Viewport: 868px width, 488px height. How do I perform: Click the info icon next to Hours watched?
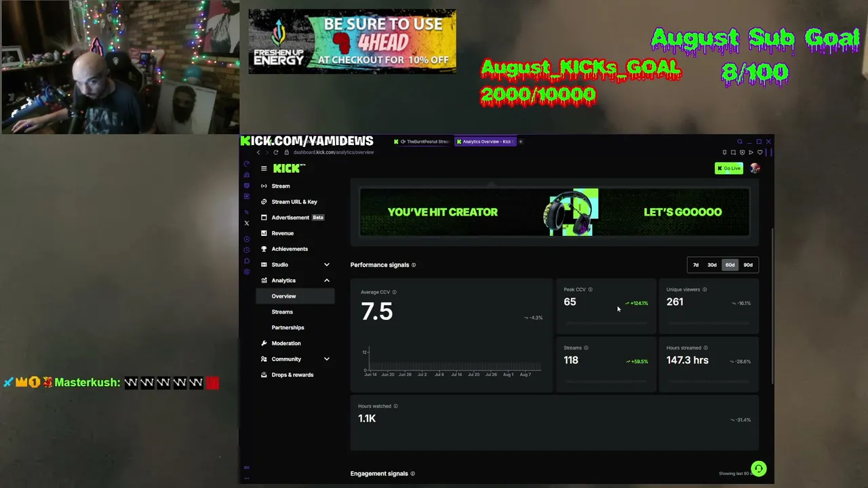tap(395, 406)
